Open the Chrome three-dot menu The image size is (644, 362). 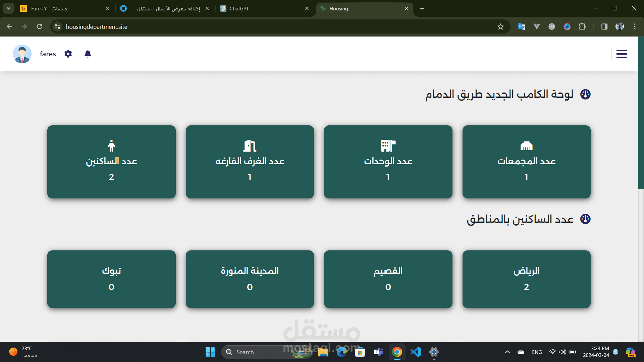(x=635, y=26)
